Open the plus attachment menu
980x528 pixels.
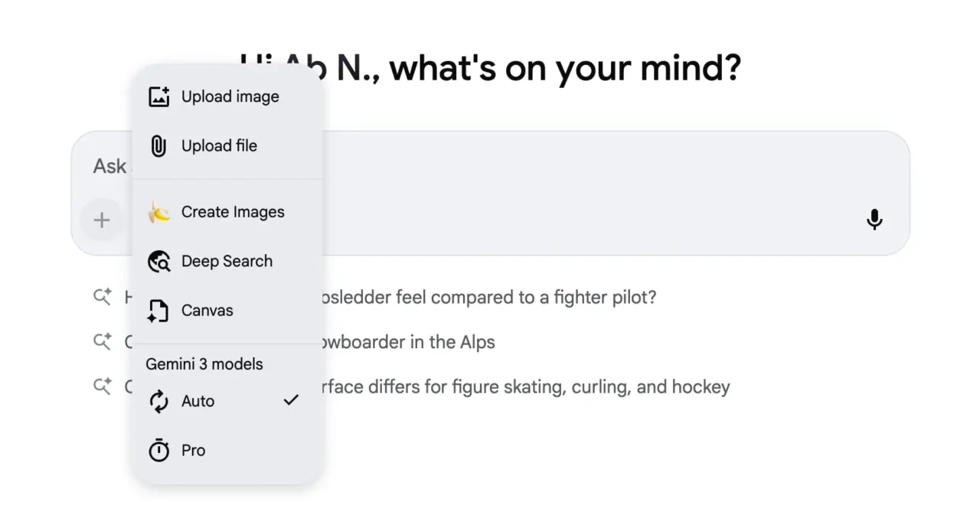(102, 220)
